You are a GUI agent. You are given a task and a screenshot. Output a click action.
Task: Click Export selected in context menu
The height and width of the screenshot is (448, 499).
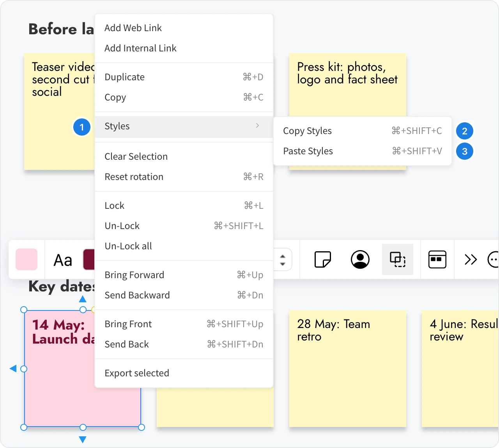click(184, 373)
